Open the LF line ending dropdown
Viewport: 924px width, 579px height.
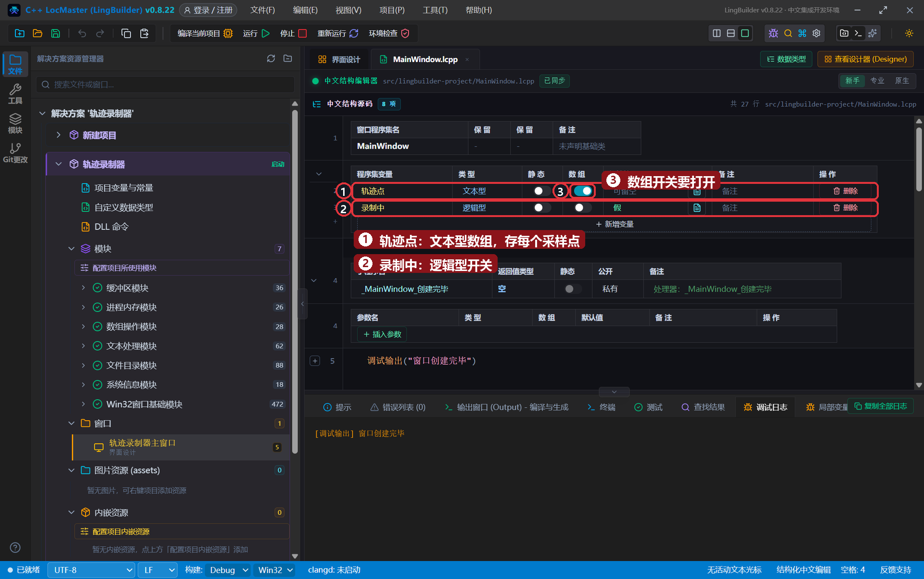coord(158,570)
